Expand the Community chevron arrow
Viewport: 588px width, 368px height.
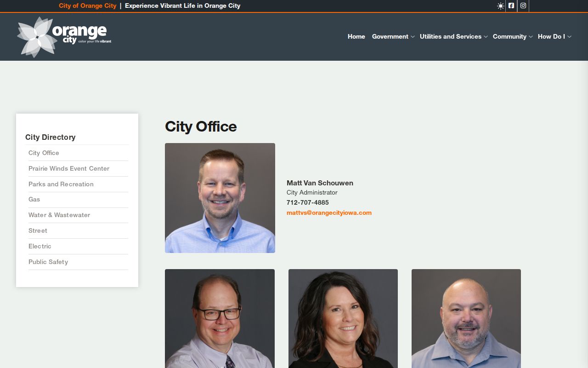tap(531, 37)
